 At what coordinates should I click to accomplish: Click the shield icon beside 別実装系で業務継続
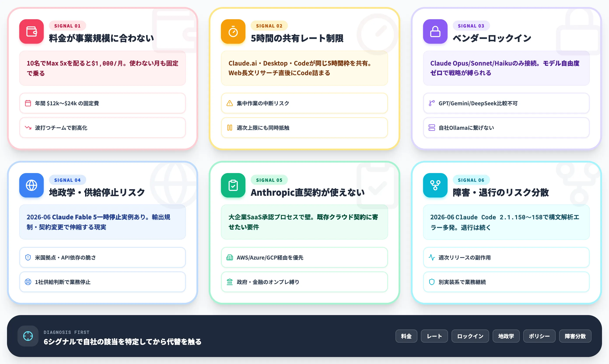pos(432,282)
